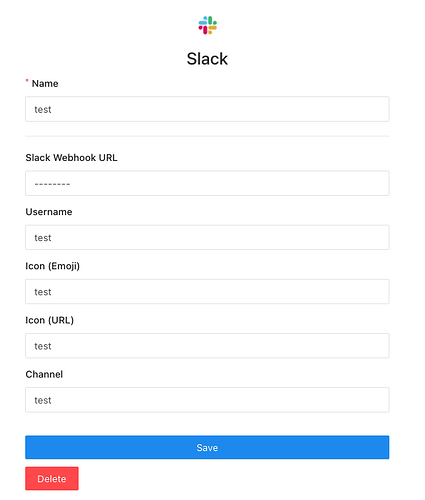Click the Username label
Image resolution: width=425 pixels, height=500 pixels.
click(49, 212)
